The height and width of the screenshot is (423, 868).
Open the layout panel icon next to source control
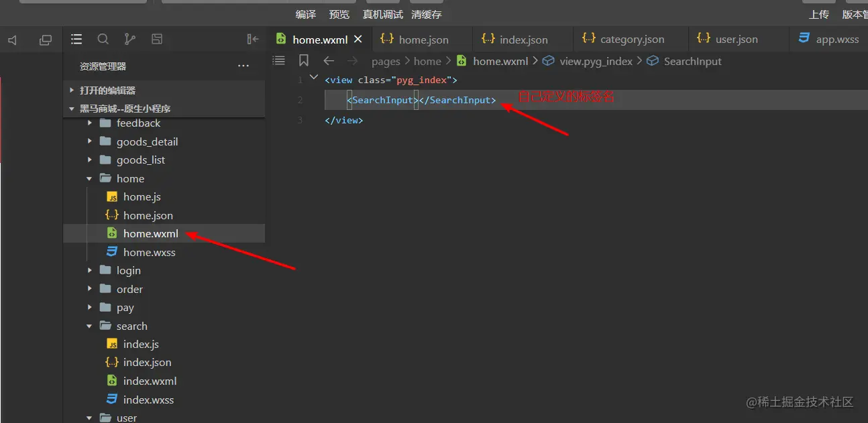157,40
